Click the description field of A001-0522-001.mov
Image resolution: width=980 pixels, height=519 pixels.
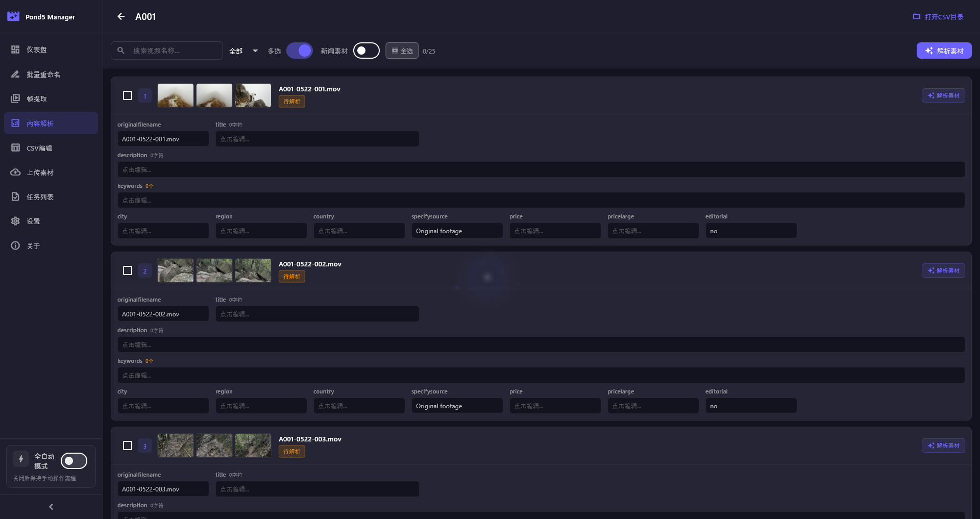541,169
